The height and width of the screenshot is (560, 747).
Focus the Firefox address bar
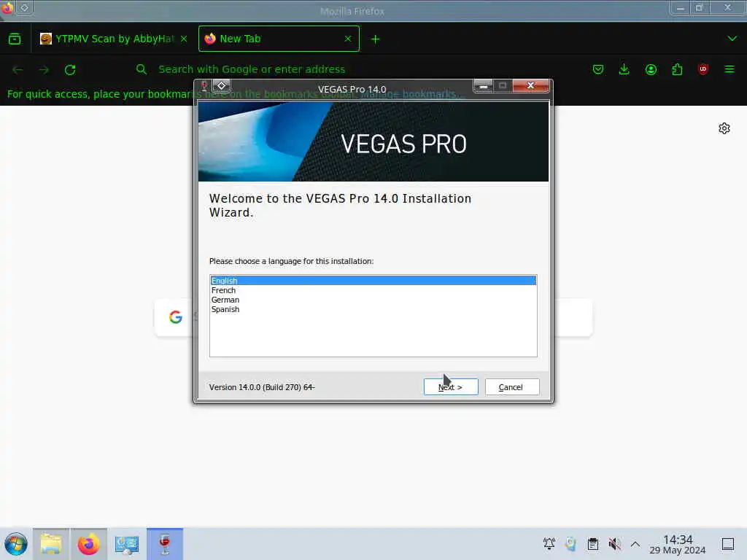352,69
